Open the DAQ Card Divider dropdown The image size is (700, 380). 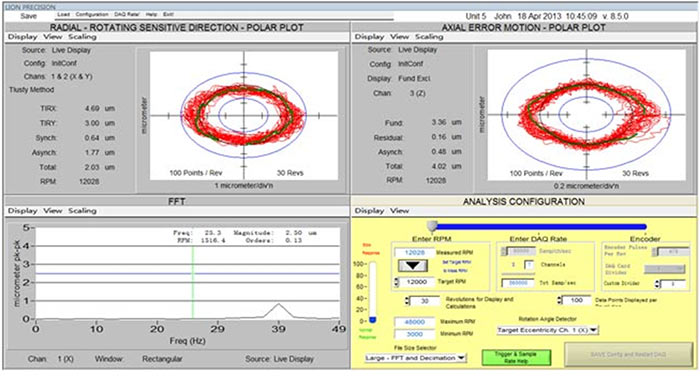tap(664, 268)
